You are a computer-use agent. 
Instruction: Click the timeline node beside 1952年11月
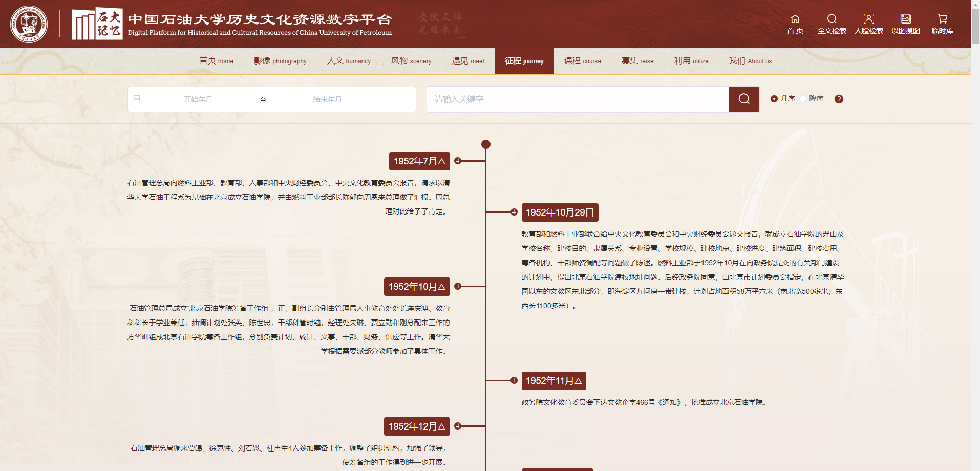514,380
